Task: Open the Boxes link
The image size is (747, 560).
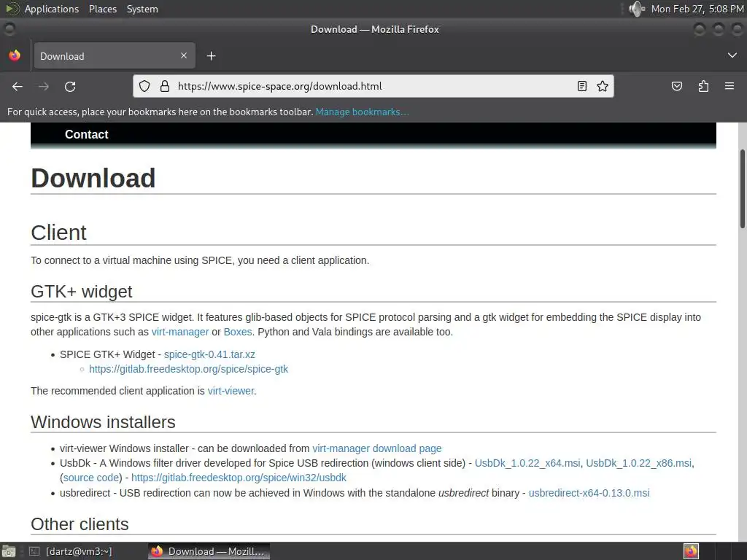Action: 238,332
